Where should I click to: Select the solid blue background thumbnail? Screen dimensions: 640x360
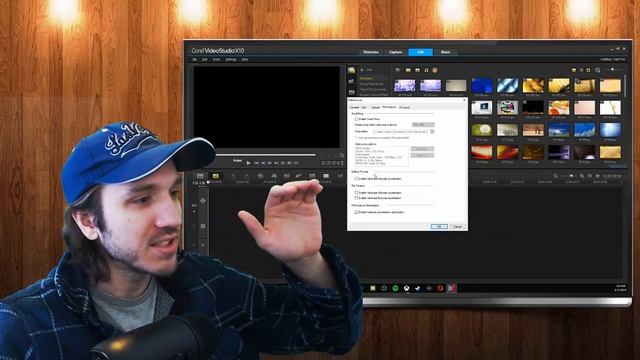[x=482, y=86]
